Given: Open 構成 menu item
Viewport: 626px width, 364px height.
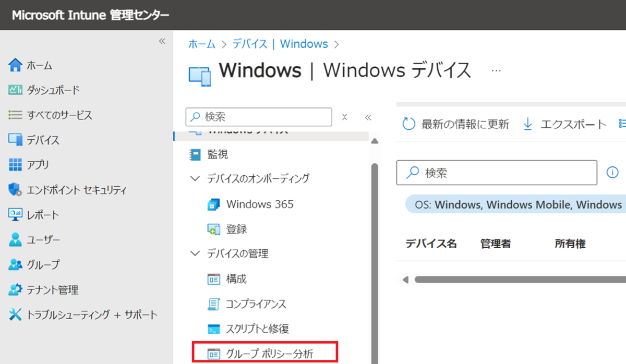Looking at the screenshot, I should tap(227, 279).
